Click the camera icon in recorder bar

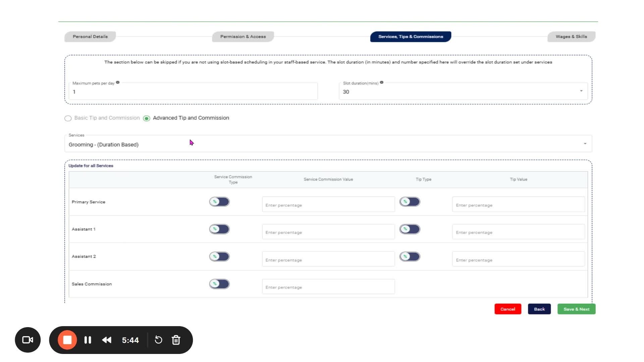point(28,340)
